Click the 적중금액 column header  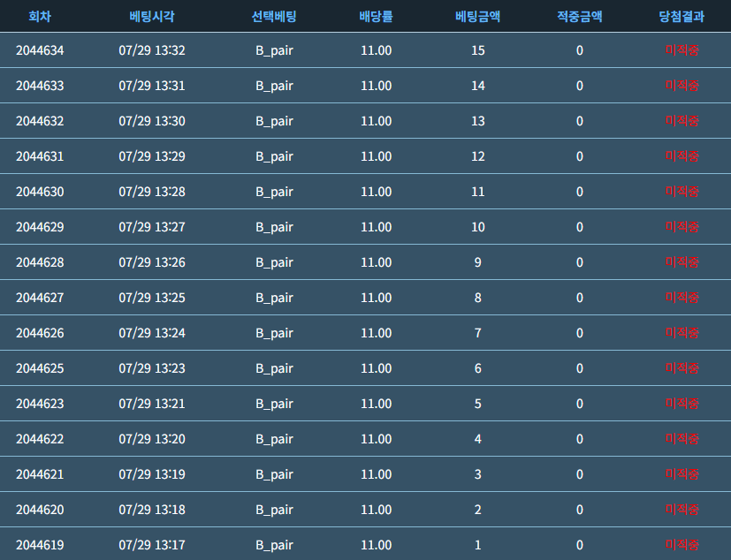pos(580,17)
